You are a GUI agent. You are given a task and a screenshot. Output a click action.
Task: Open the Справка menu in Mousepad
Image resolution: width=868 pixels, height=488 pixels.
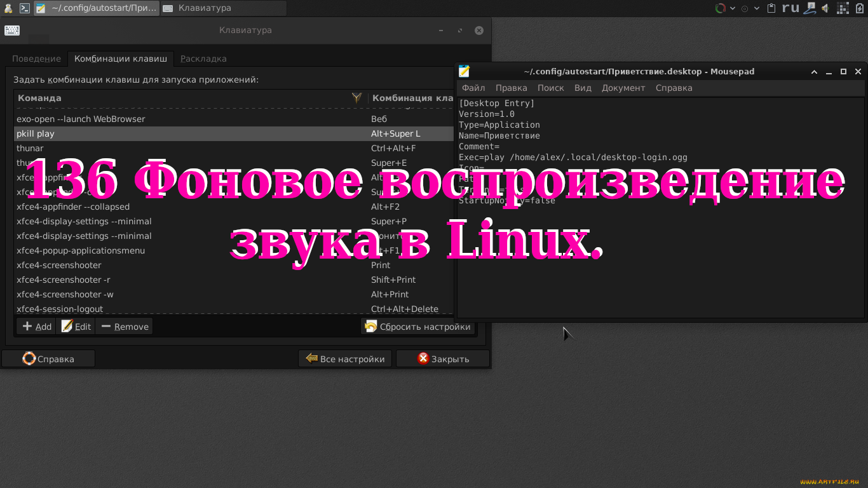[674, 88]
